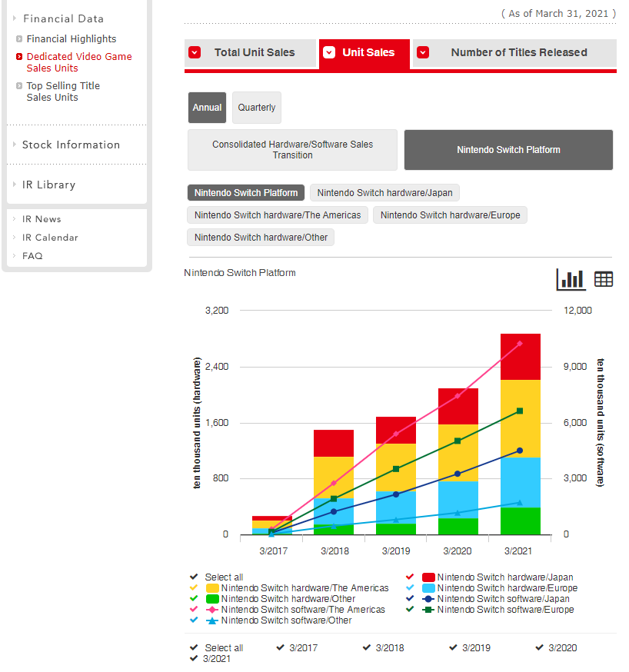
Task: Show Nintendo Switch hardware/Europe chart
Action: click(451, 215)
